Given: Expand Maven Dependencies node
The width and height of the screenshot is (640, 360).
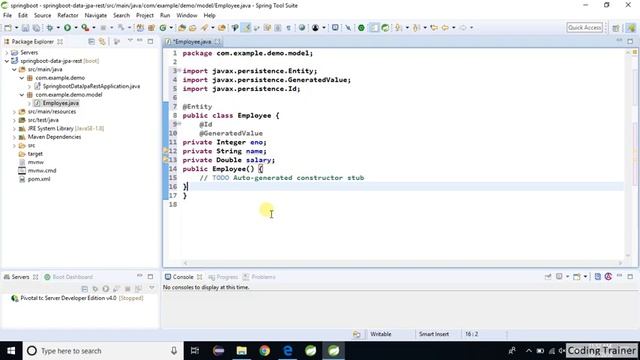Looking at the screenshot, I should pyautogui.click(x=14, y=137).
